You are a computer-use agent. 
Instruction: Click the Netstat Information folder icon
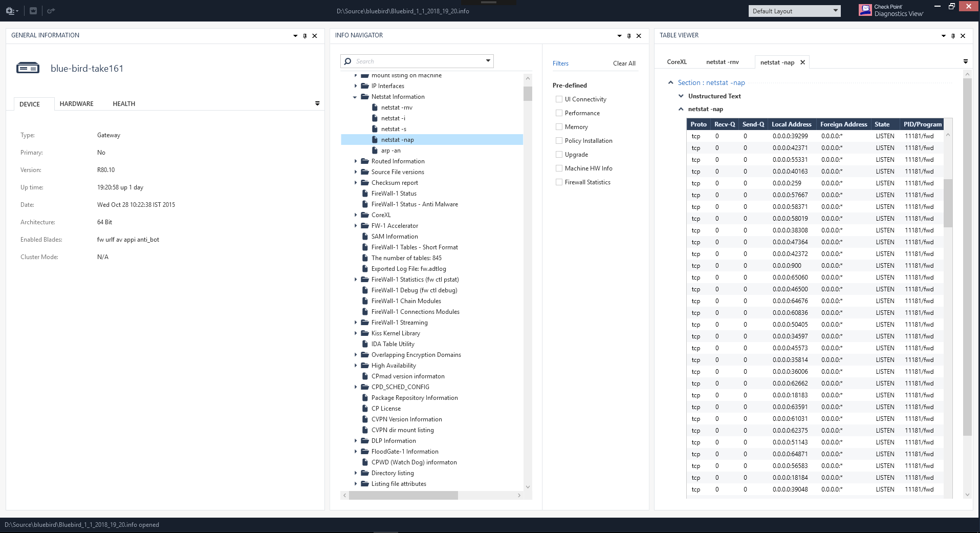click(x=365, y=97)
